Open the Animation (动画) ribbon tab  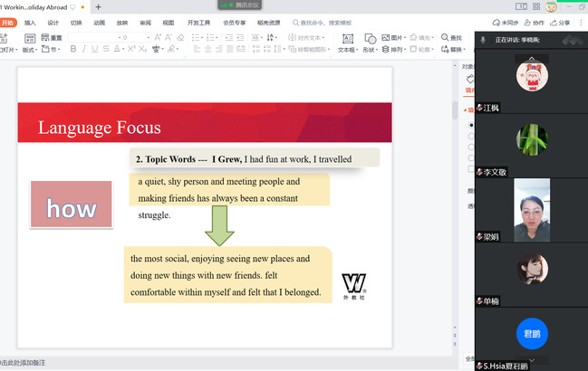[100, 23]
